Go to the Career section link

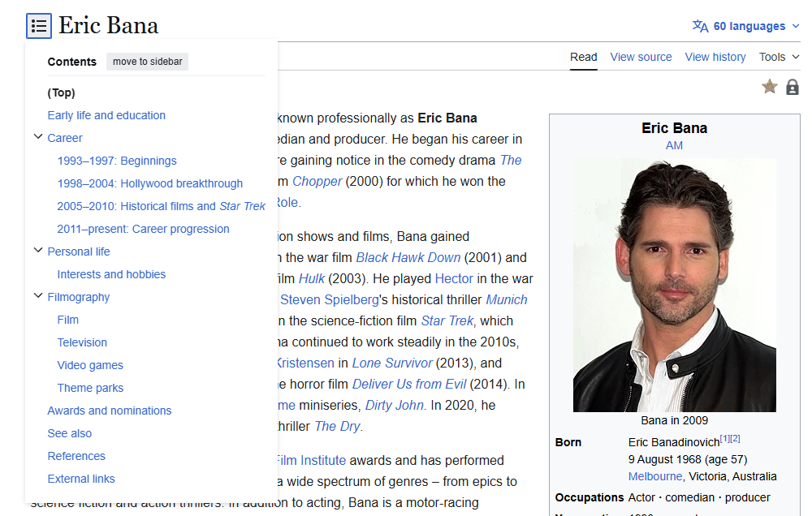click(x=65, y=138)
